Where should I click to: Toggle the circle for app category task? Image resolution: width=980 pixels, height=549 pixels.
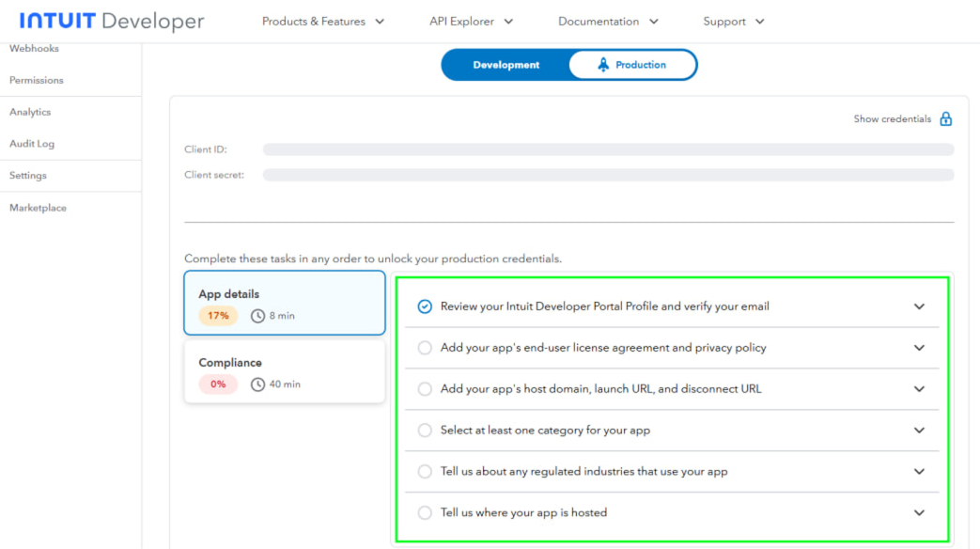(425, 431)
